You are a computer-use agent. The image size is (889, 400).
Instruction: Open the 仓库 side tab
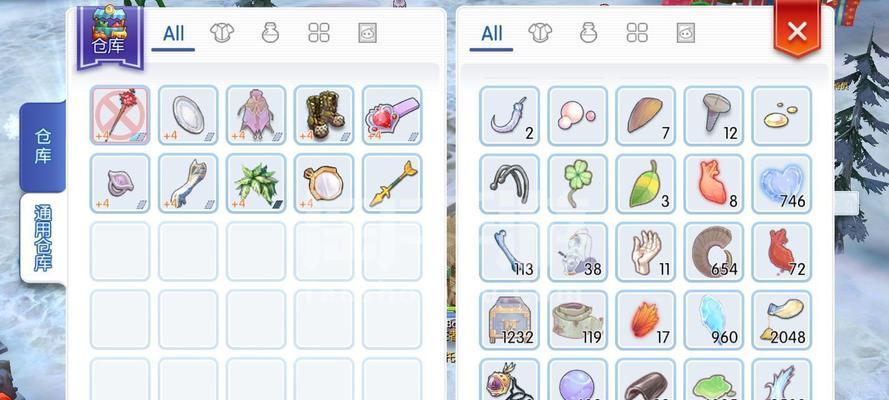[x=43, y=147]
